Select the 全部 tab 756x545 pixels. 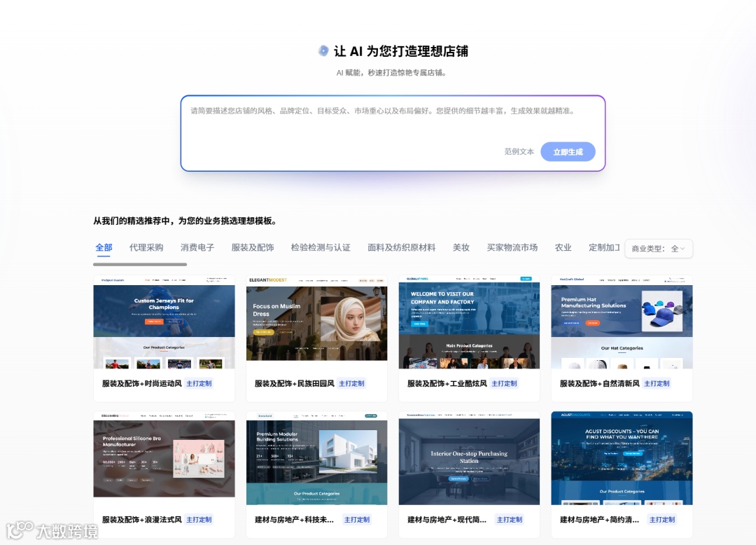pyautogui.click(x=104, y=247)
